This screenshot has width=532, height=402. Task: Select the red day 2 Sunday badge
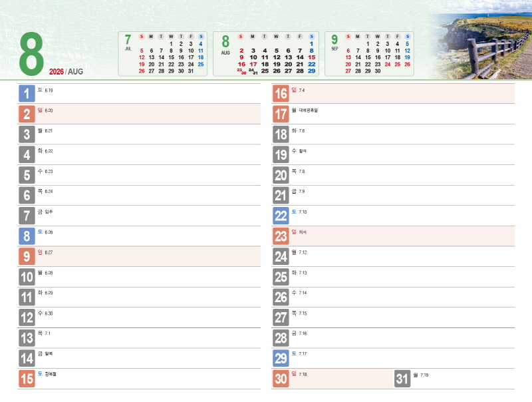point(27,114)
